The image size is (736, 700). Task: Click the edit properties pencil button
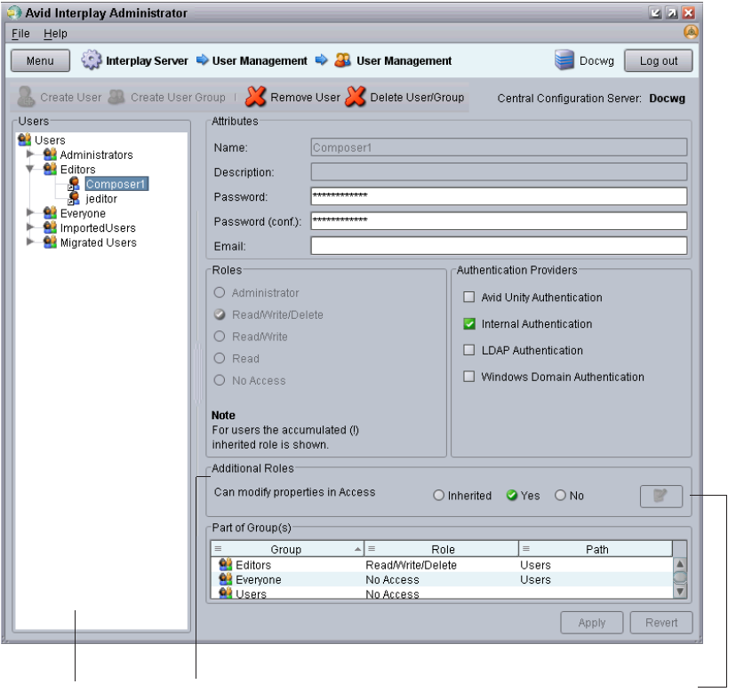click(x=661, y=496)
